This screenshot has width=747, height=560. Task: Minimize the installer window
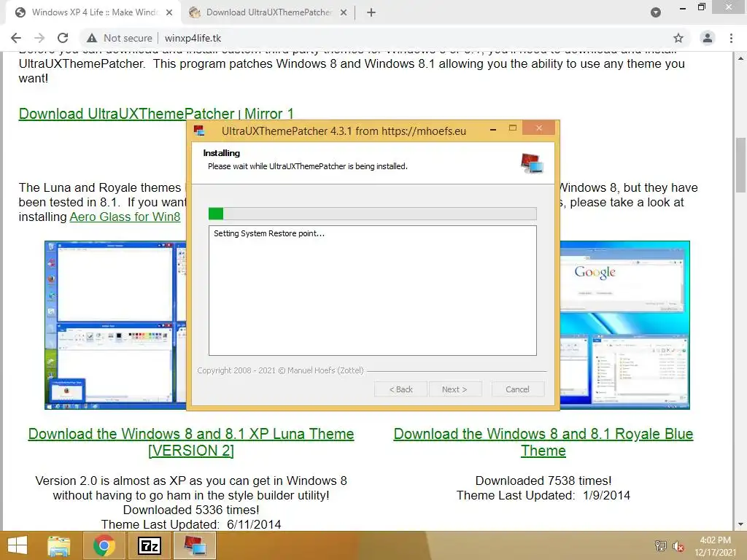[x=493, y=129]
